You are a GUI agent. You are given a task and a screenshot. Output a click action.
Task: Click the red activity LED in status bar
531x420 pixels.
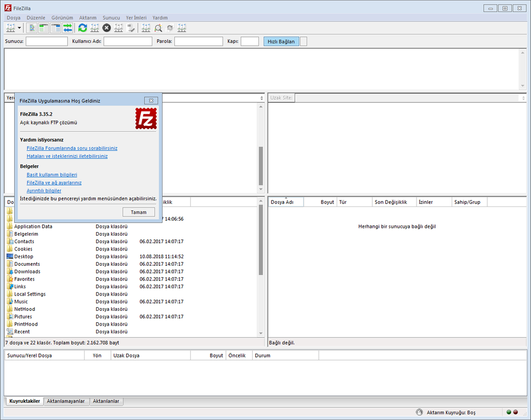point(515,412)
